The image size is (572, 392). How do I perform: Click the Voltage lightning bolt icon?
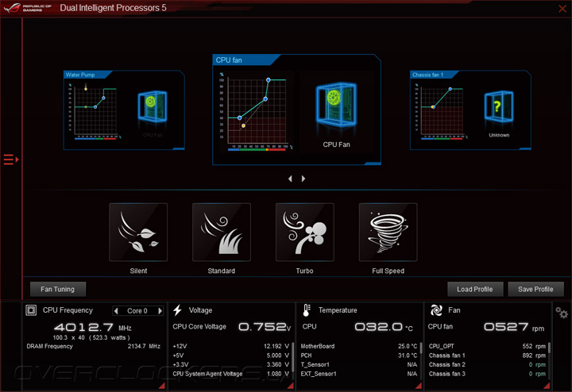(x=178, y=310)
